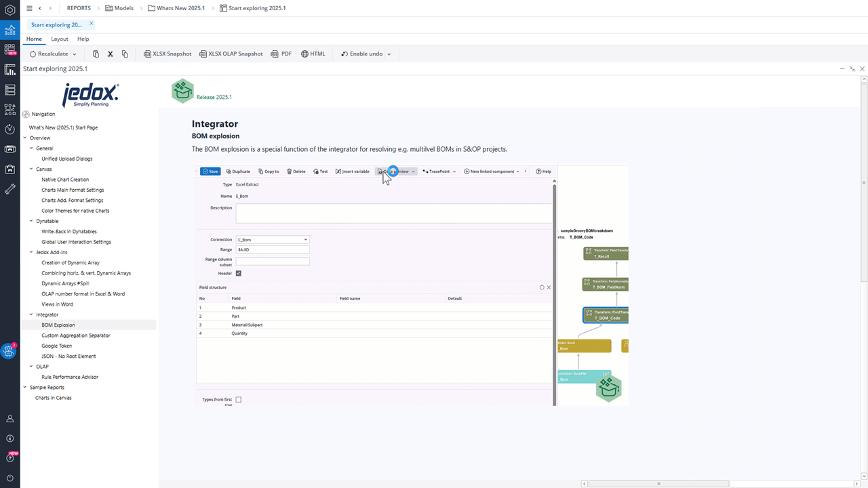
Task: Open the Recalculate dropdown arrow
Action: (x=75, y=54)
